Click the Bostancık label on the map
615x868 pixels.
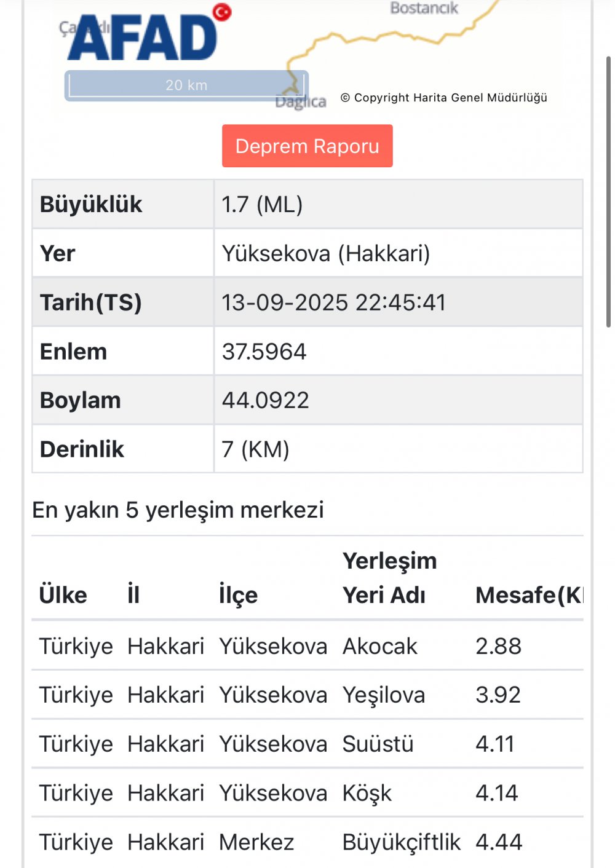[424, 8]
